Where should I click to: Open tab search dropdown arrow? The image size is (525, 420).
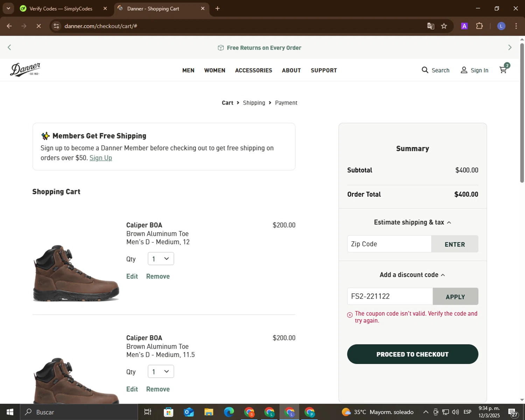[x=8, y=8]
